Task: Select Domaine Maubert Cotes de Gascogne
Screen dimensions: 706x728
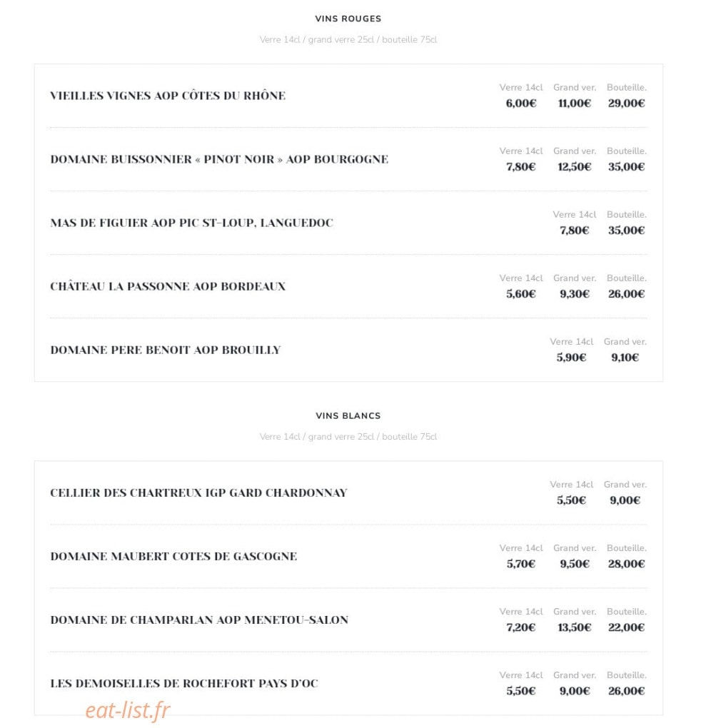Action: tap(173, 557)
